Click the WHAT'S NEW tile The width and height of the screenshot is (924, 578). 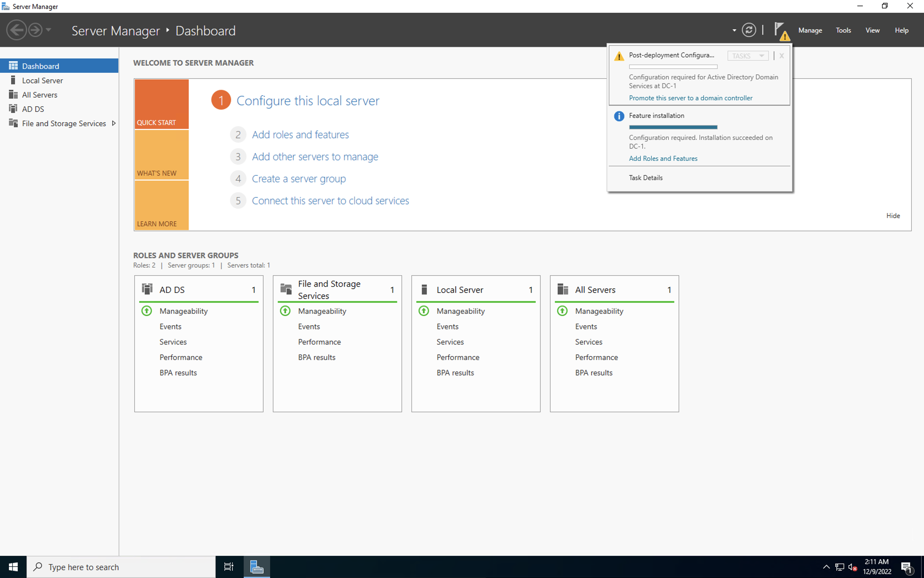[161, 155]
